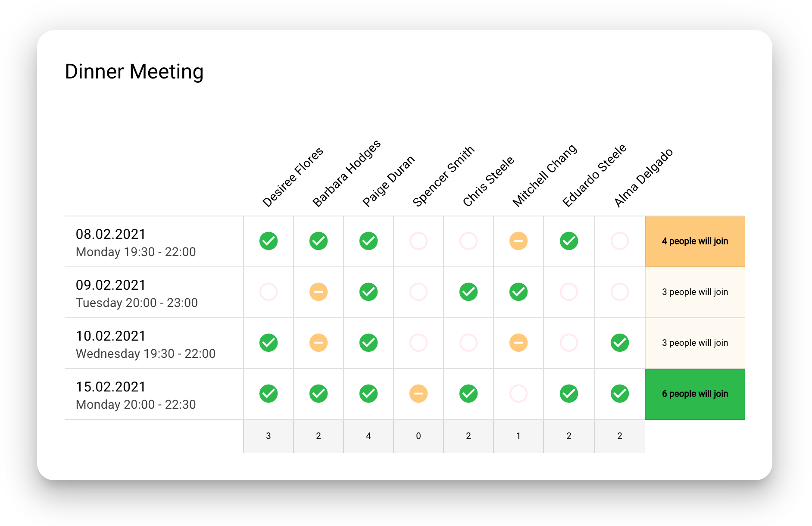Image resolution: width=812 pixels, height=526 pixels.
Task: Click Chris Steele's green check on 09.02.2021
Action: [x=468, y=292]
